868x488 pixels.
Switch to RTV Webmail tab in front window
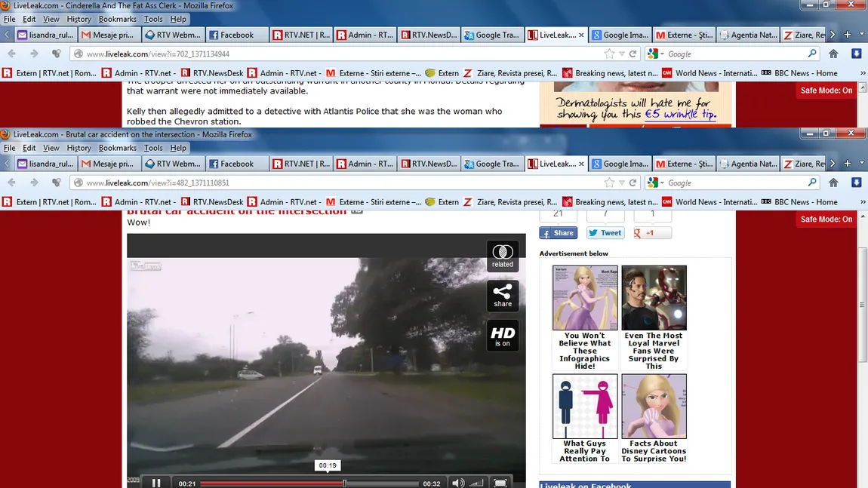pos(174,164)
